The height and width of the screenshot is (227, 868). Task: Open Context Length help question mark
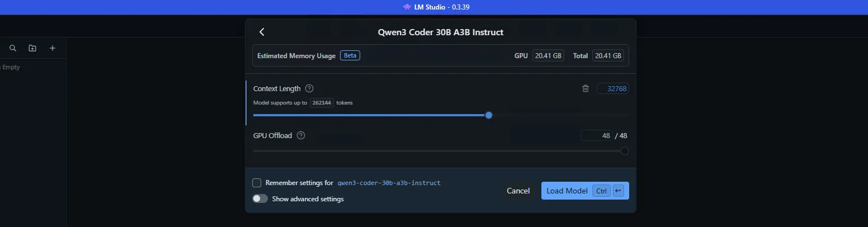[x=309, y=88]
